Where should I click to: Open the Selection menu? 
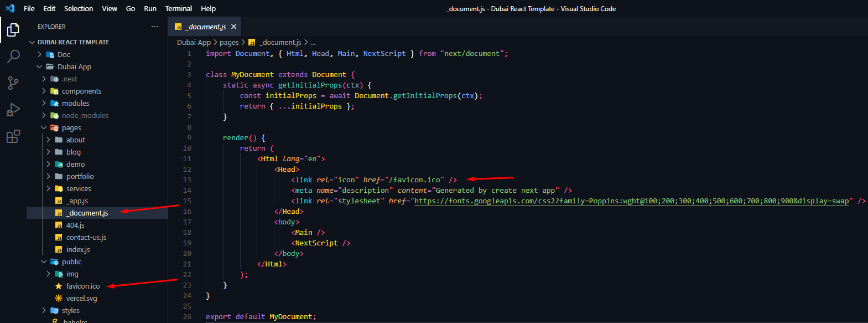point(79,8)
